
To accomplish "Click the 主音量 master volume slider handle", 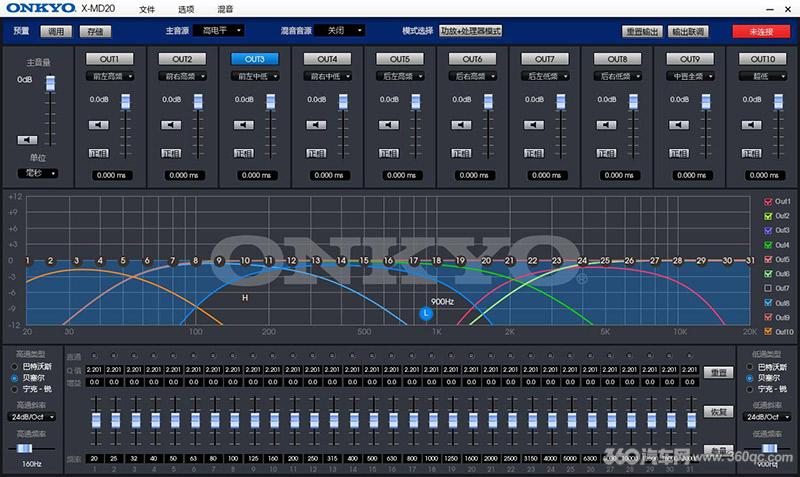I will click(x=50, y=83).
